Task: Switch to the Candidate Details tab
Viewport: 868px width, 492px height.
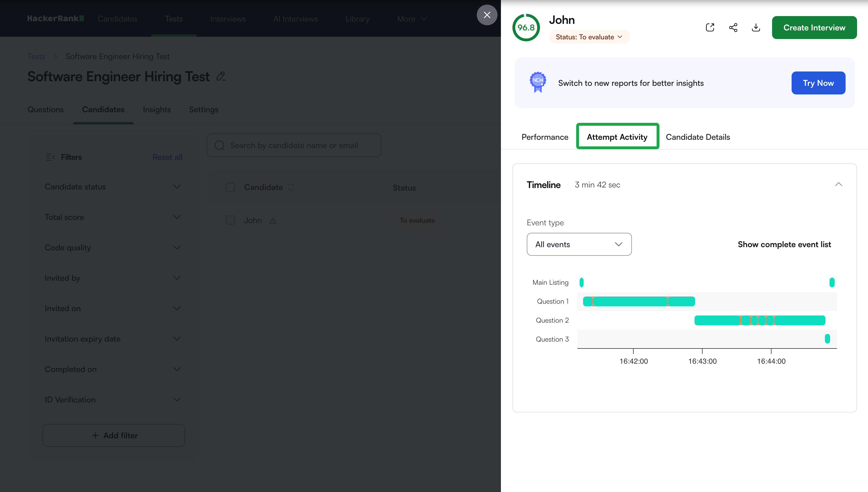Action: (698, 137)
